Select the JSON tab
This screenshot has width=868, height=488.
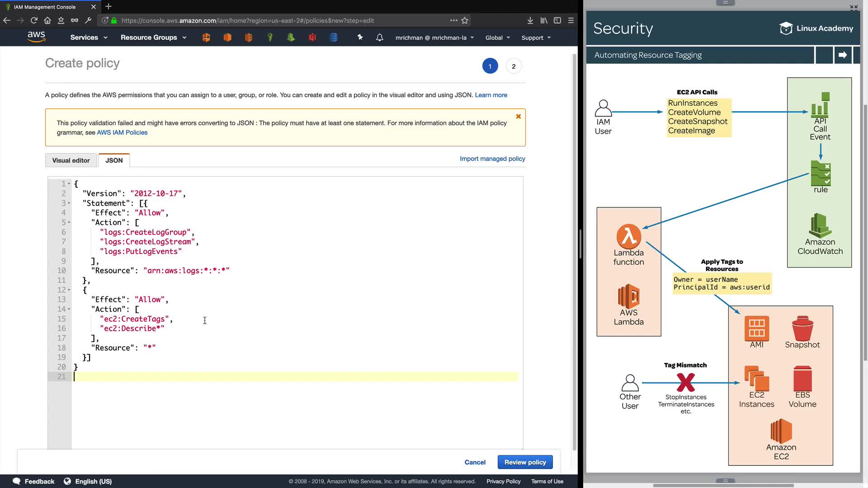point(114,160)
